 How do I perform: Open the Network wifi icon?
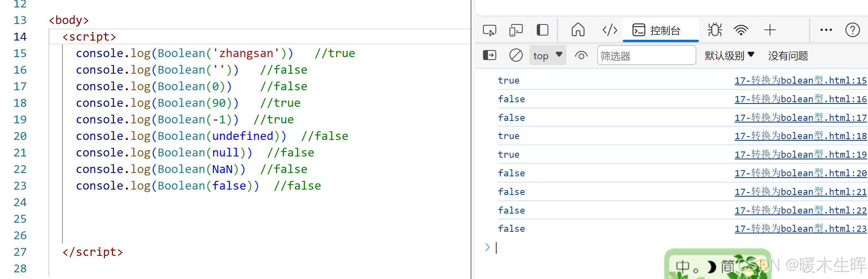tap(741, 30)
